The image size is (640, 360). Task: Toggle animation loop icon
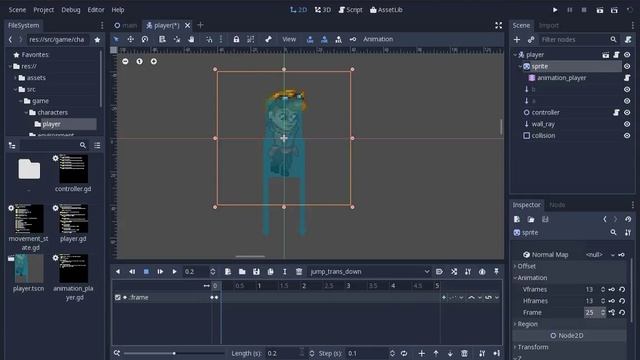click(404, 353)
